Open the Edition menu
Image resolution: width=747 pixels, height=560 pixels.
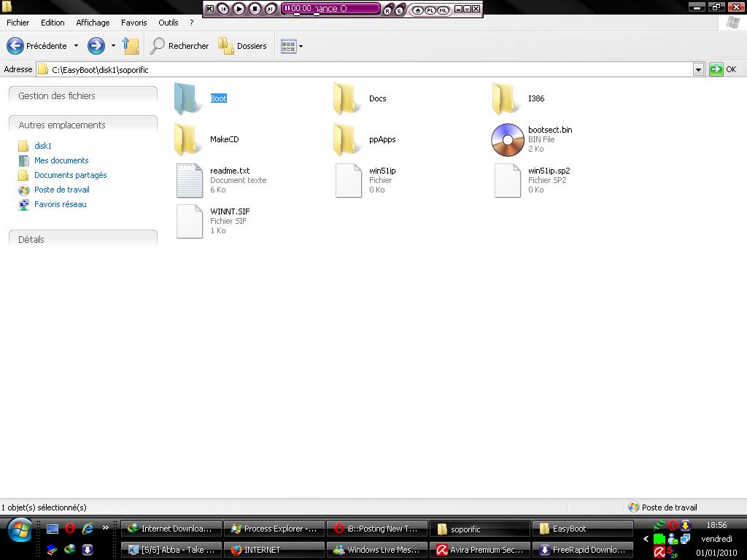point(53,23)
